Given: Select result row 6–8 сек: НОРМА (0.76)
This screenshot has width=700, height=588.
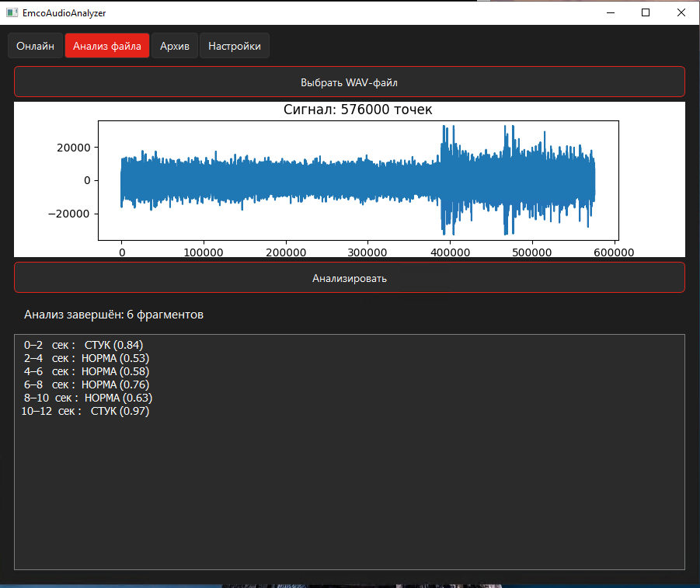Looking at the screenshot, I should click(x=86, y=384).
